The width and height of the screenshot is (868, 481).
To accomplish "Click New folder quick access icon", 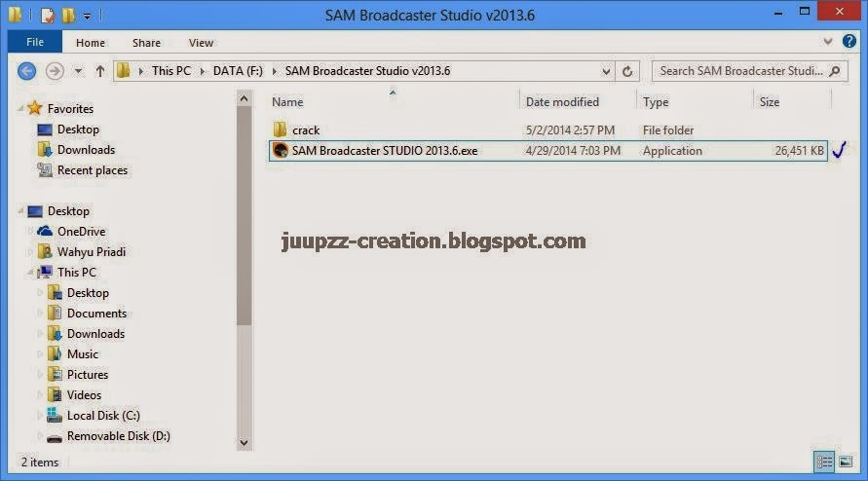I will coord(68,15).
